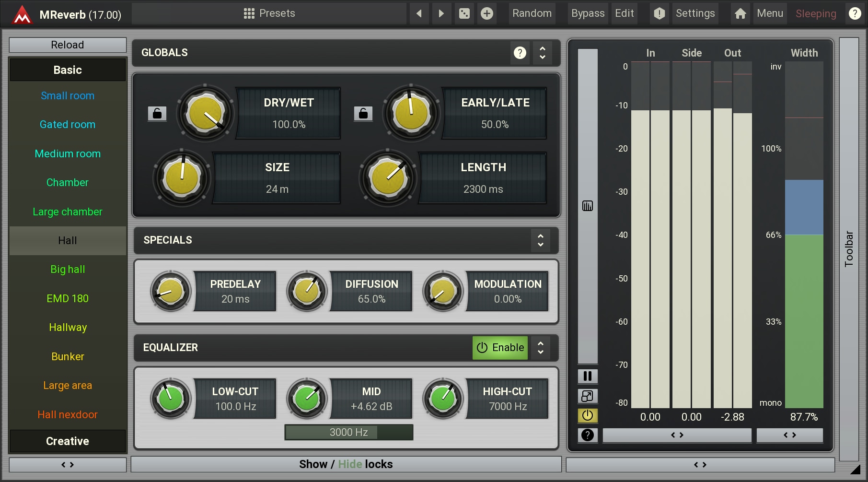Toggle the Early/Late lock

[363, 113]
